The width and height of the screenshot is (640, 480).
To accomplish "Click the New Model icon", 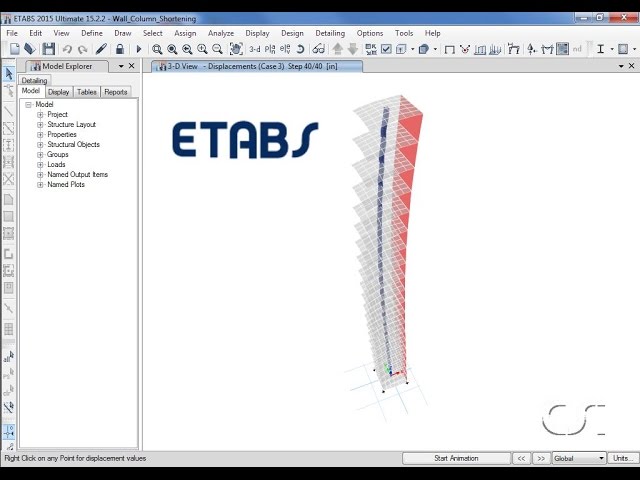I will 15,49.
